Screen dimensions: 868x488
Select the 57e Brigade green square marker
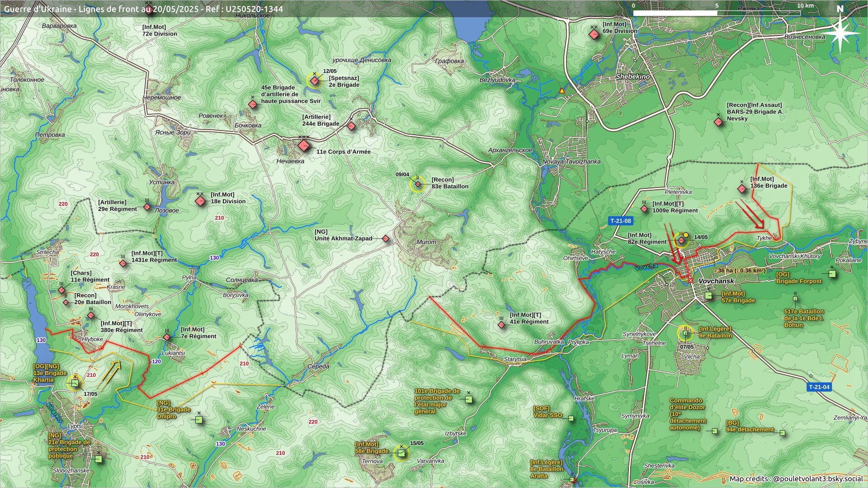click(708, 296)
